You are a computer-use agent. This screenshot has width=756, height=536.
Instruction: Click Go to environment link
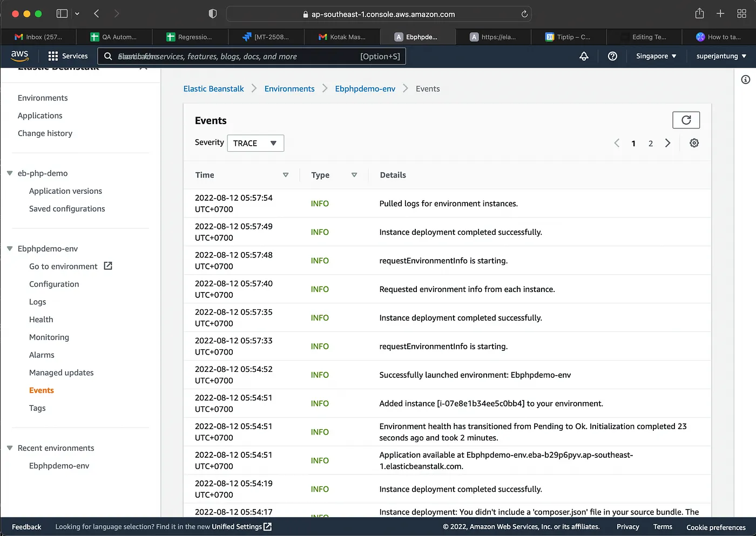[x=63, y=266]
